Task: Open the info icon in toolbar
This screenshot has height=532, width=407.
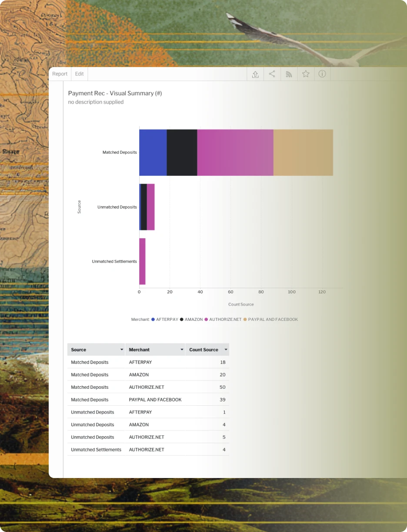Action: coord(322,74)
